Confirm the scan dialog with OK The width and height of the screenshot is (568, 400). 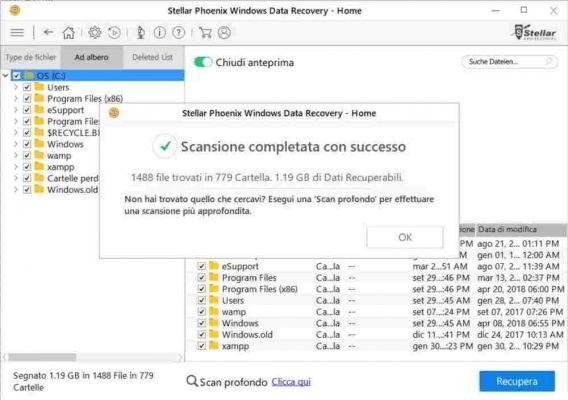(x=405, y=237)
